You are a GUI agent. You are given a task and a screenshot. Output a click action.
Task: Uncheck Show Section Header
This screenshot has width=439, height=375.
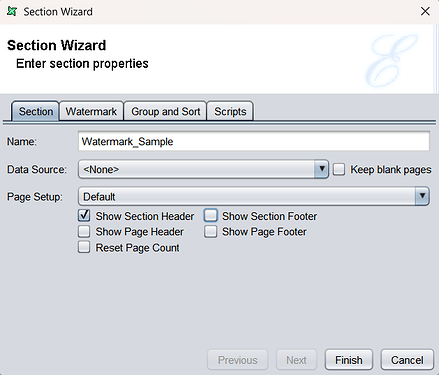coord(84,216)
